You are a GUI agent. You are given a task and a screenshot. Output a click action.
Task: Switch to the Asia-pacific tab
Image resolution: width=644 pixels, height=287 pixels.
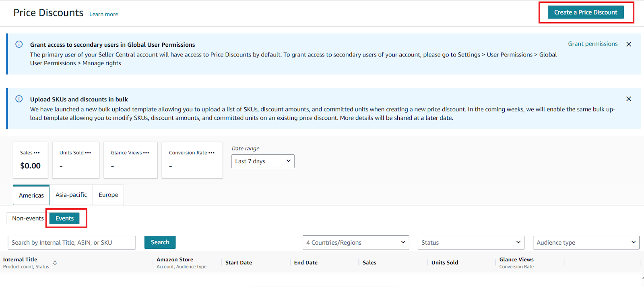coord(71,195)
